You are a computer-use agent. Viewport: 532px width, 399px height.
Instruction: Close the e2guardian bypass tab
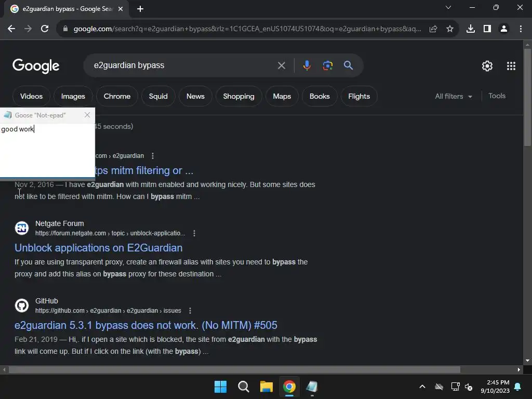[x=121, y=9]
